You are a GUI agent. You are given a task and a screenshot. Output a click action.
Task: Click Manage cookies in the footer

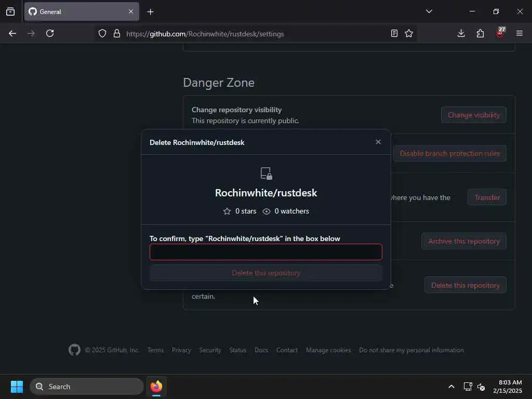tap(328, 350)
